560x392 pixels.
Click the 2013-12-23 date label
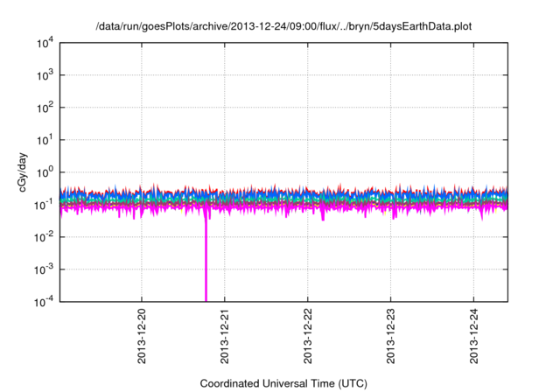(391, 336)
